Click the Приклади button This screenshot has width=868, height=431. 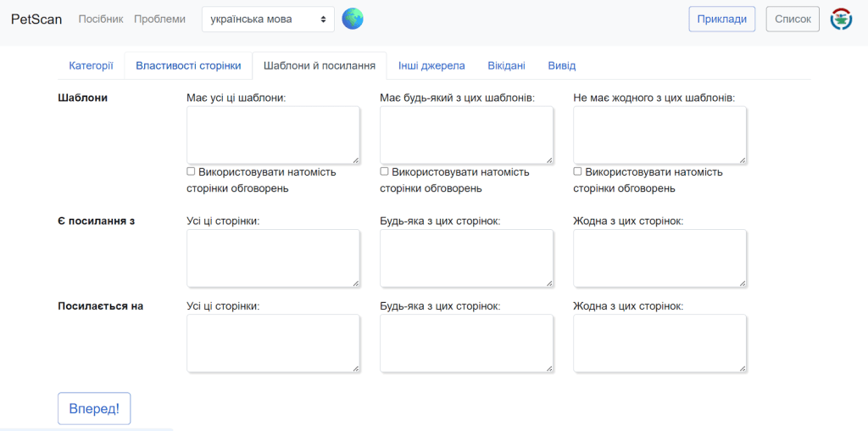click(721, 19)
